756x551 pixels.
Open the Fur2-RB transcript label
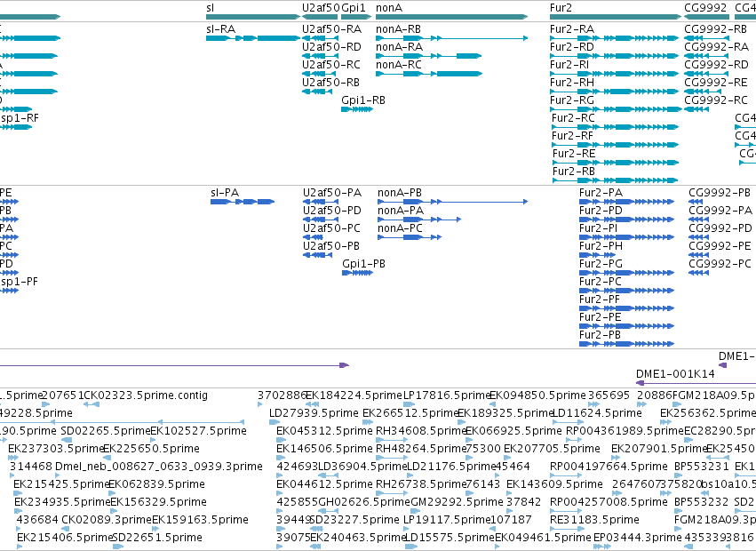(x=574, y=172)
